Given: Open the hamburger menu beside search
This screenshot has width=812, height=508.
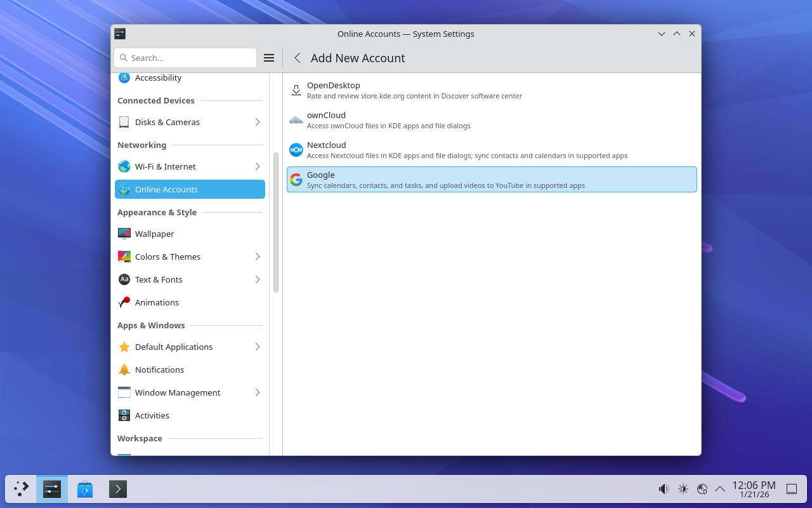Looking at the screenshot, I should 269,58.
